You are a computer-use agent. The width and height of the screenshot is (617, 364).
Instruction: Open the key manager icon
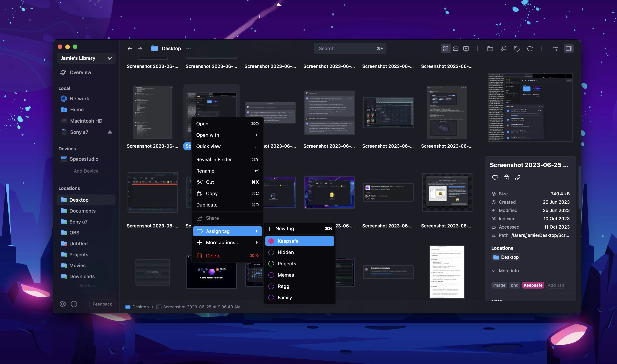(503, 49)
